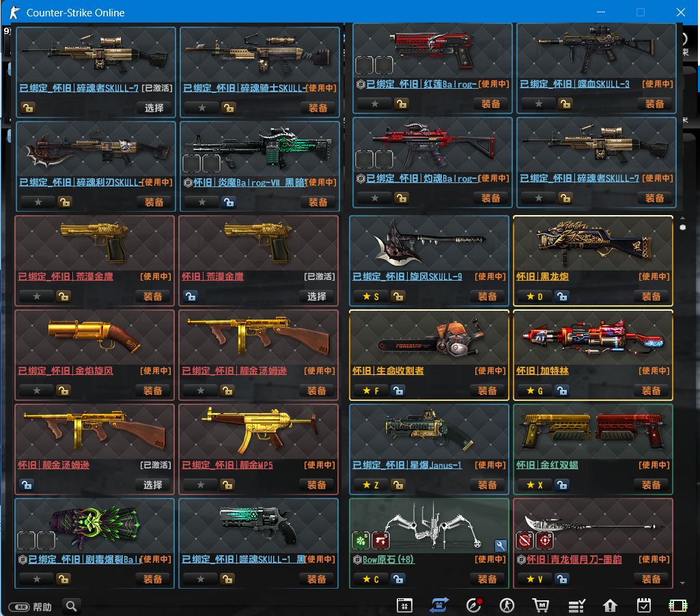Click the hexagon icon beside 炎魔Balrog-VII name
Screen dimensions: 700x616
(188, 182)
